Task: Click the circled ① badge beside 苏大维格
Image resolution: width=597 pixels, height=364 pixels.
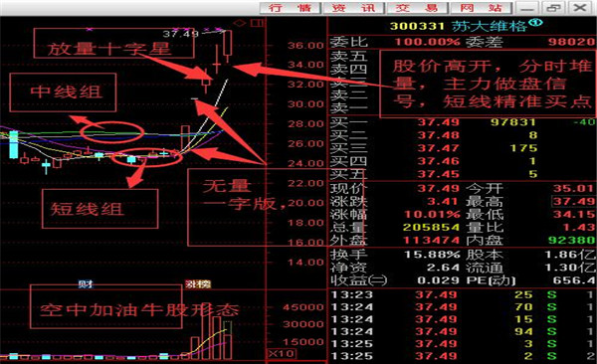Action: pos(536,23)
